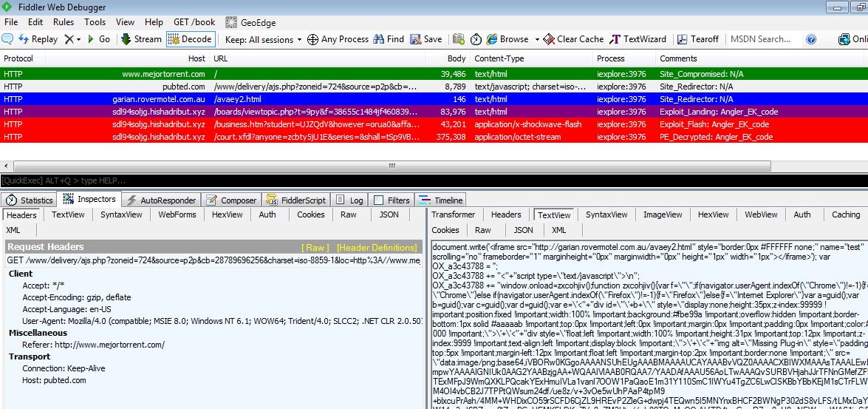This screenshot has width=868, height=409.
Task: Sort by the Content-Type column header
Action: click(531, 58)
